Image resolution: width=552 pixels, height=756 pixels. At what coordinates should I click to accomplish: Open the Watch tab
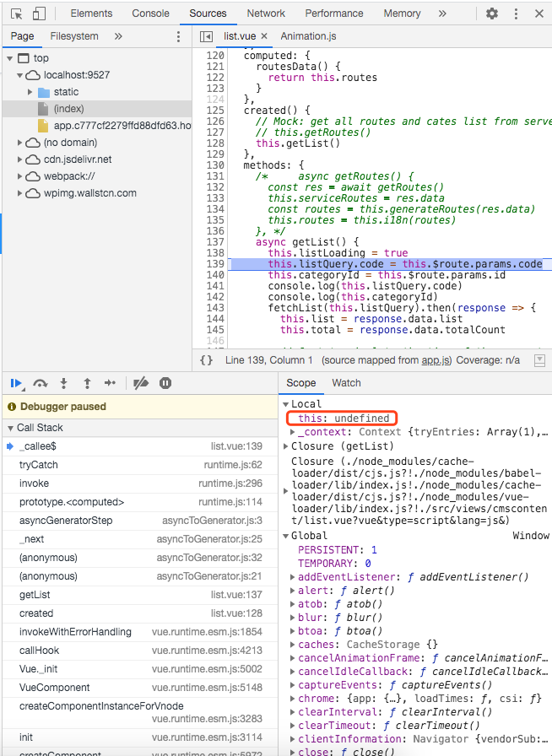[x=346, y=383]
